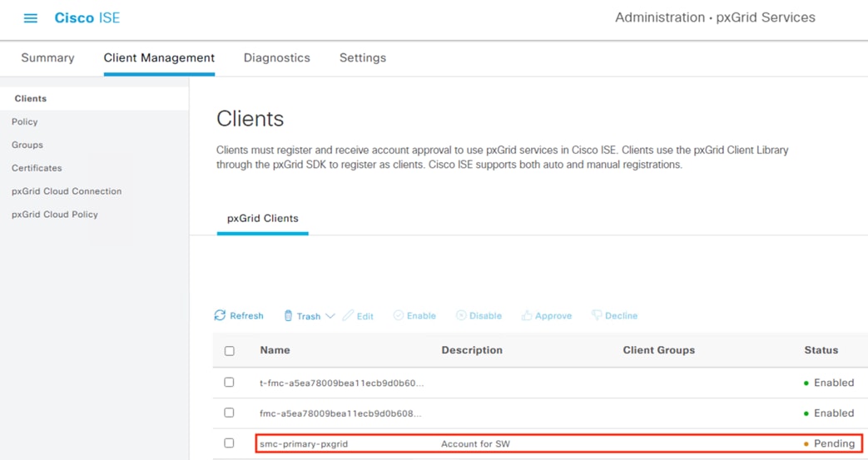Click the smc-primary-pxgrid client name

(x=304, y=444)
